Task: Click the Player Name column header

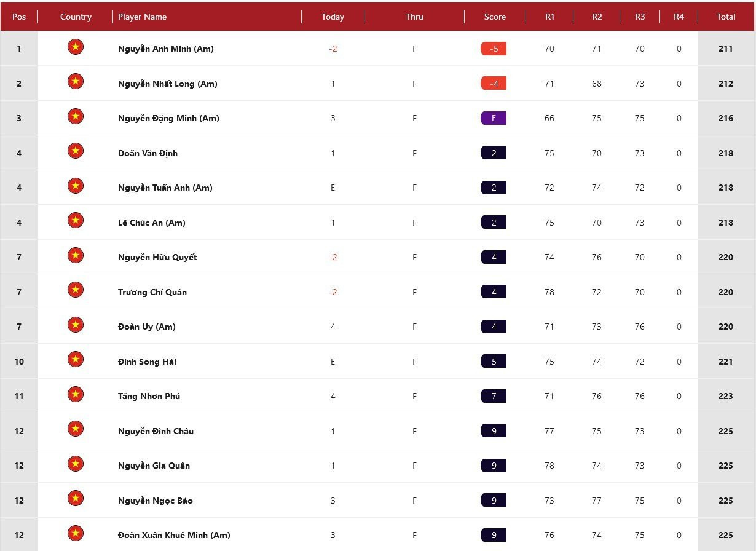Action: point(143,17)
